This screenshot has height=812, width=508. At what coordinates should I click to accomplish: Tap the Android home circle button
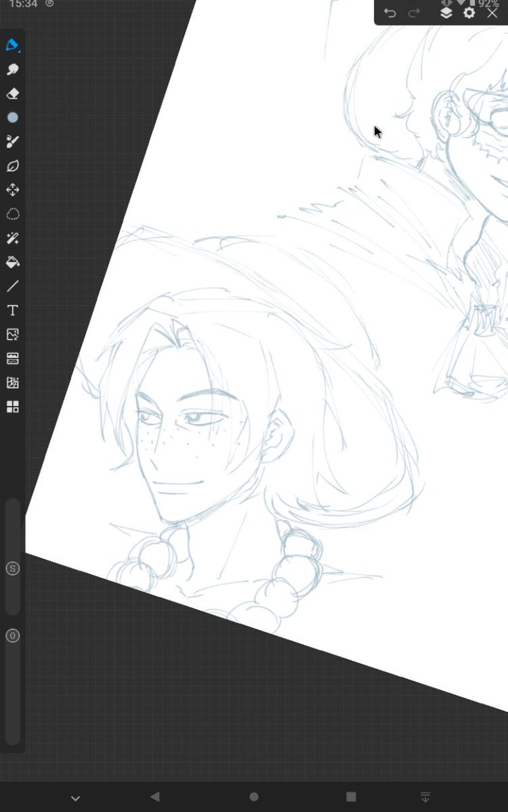(254, 797)
